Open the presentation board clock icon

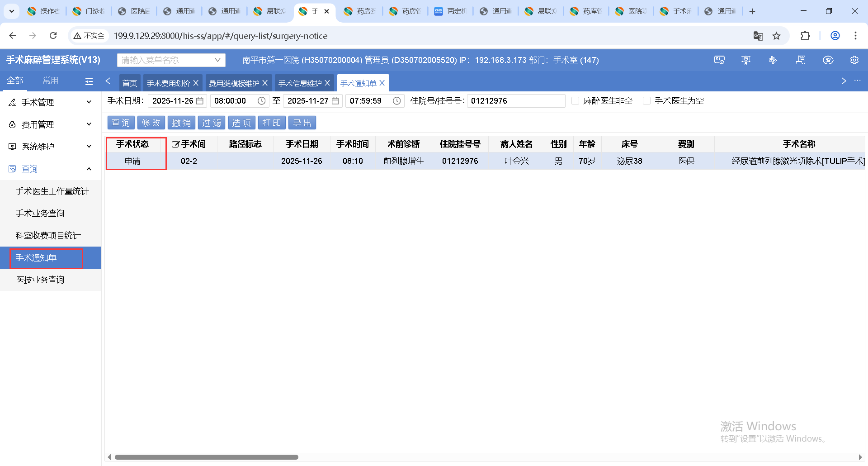pyautogui.click(x=746, y=60)
